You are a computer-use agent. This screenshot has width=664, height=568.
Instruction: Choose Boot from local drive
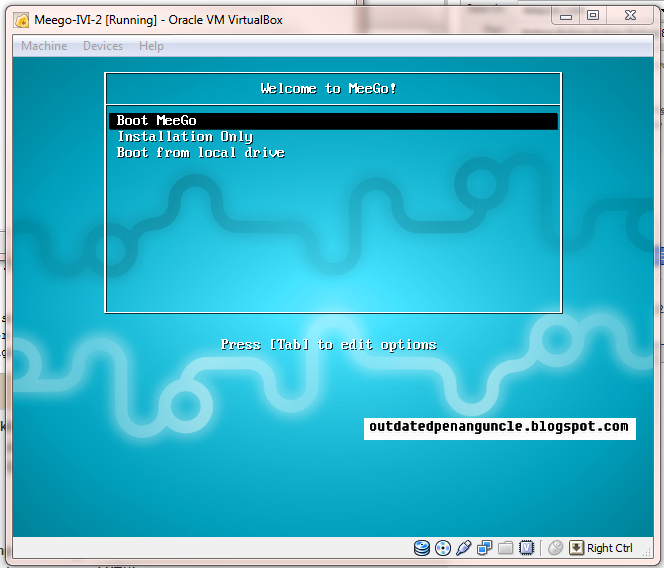click(x=201, y=152)
